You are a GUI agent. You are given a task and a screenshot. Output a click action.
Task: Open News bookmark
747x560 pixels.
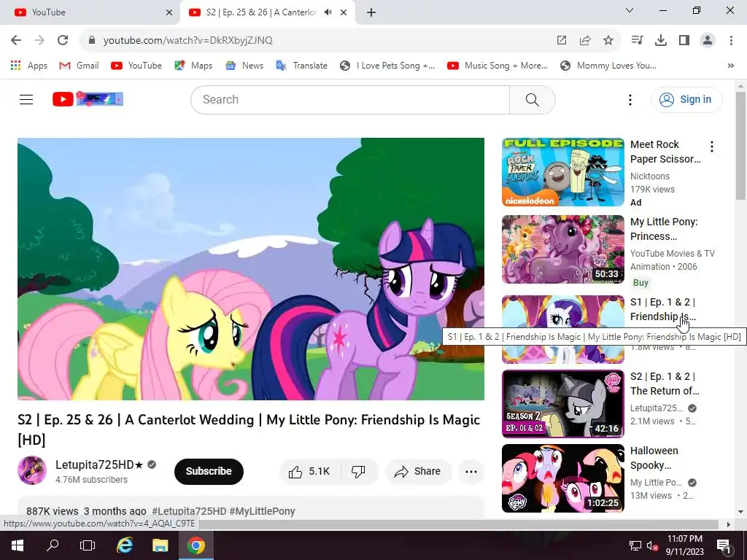tap(244, 66)
